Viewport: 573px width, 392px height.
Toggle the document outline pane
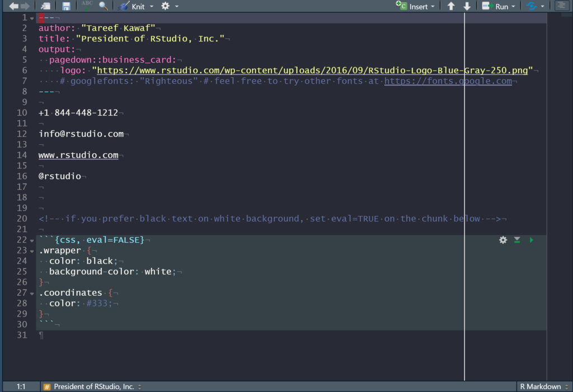(x=562, y=6)
